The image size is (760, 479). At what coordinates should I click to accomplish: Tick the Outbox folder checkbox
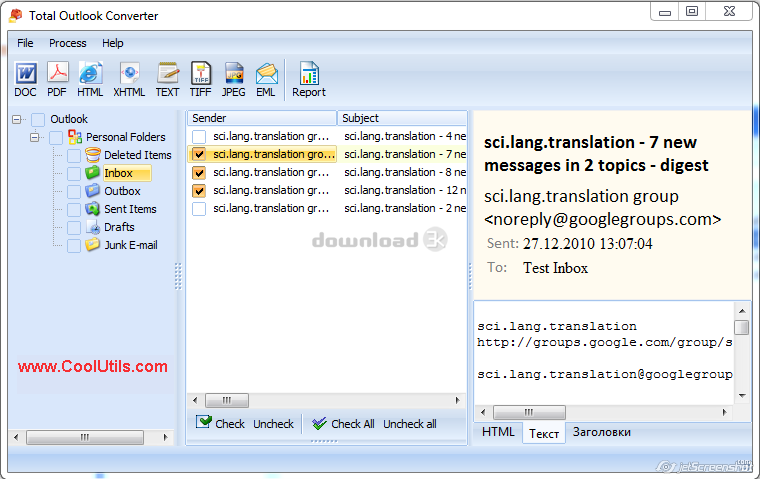point(74,192)
